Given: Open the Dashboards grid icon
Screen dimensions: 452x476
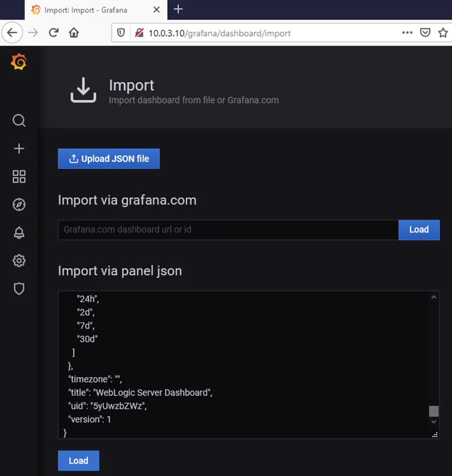Looking at the screenshot, I should (x=19, y=176).
